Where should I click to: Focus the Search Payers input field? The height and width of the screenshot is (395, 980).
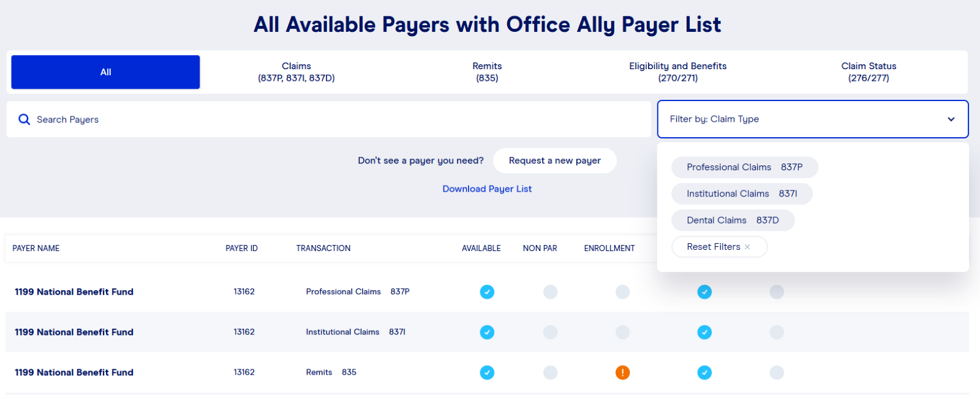[x=328, y=119]
